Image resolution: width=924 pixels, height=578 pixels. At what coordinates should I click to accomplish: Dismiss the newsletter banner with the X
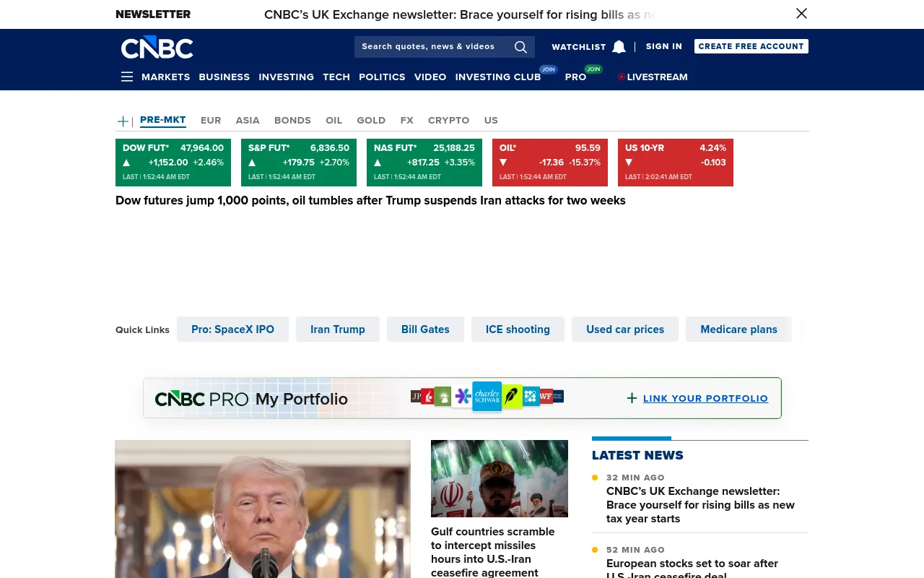point(801,14)
